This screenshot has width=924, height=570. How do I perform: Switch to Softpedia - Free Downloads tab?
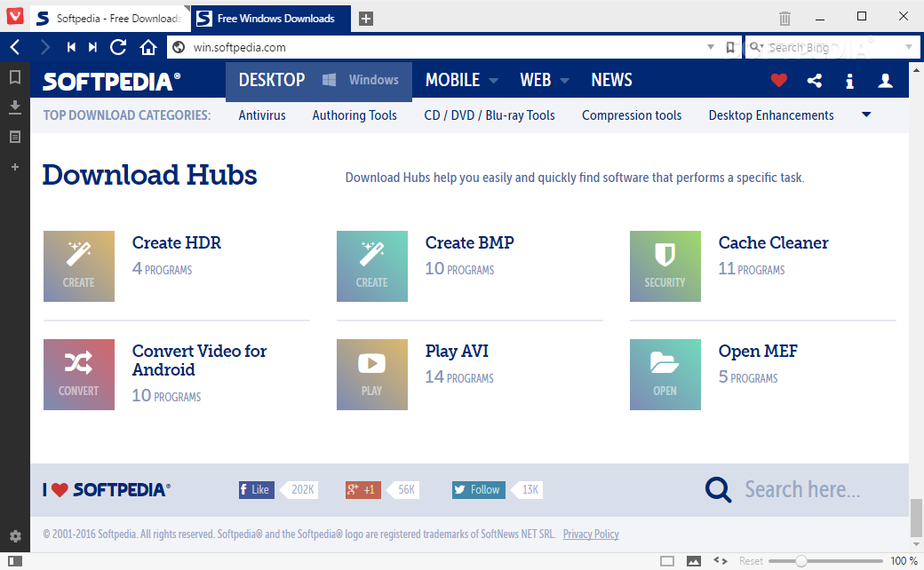[x=109, y=19]
